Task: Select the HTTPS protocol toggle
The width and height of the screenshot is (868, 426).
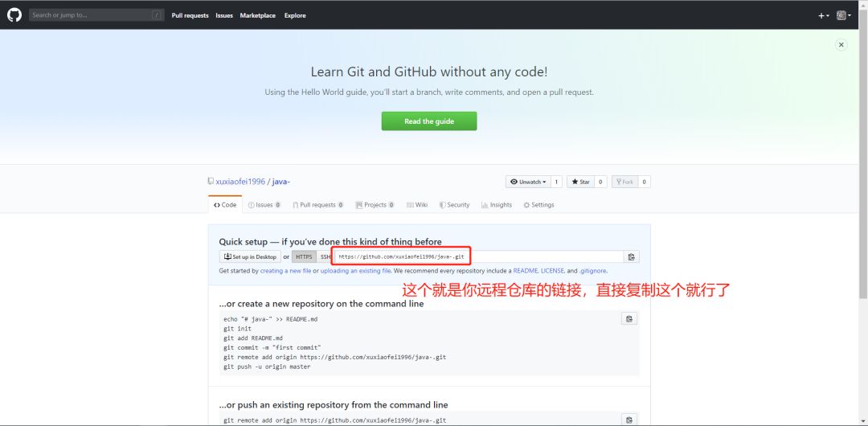Action: (304, 257)
